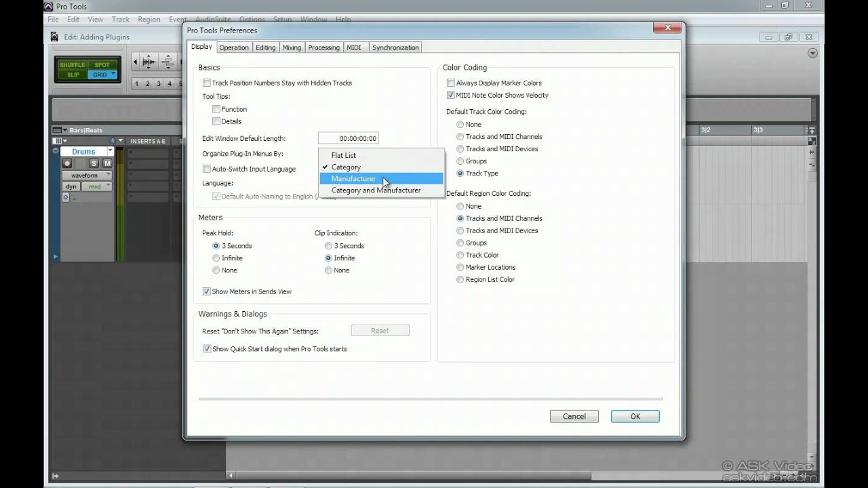This screenshot has width=868, height=488.
Task: Select Infinite for Peak Hold
Action: (x=216, y=258)
